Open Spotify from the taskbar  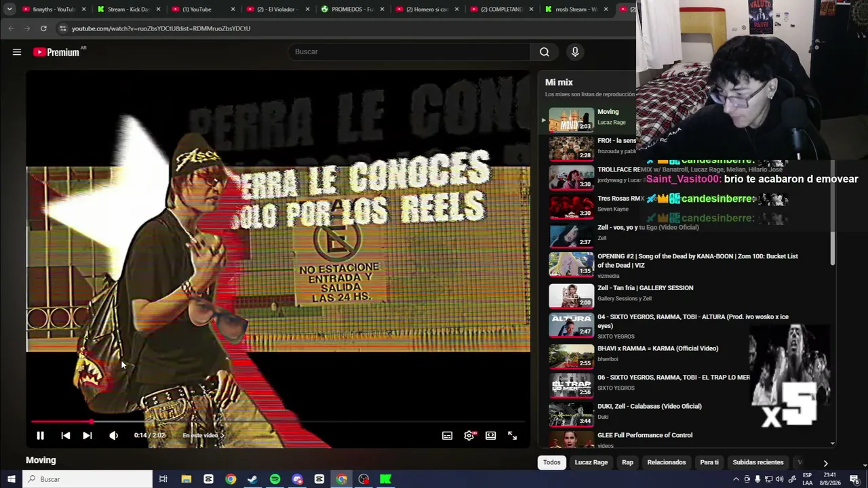275,479
